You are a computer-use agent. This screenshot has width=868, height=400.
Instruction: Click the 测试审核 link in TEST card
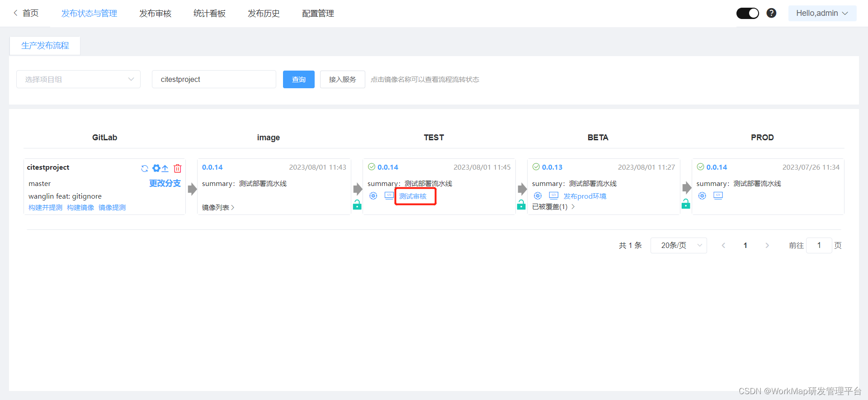click(413, 196)
